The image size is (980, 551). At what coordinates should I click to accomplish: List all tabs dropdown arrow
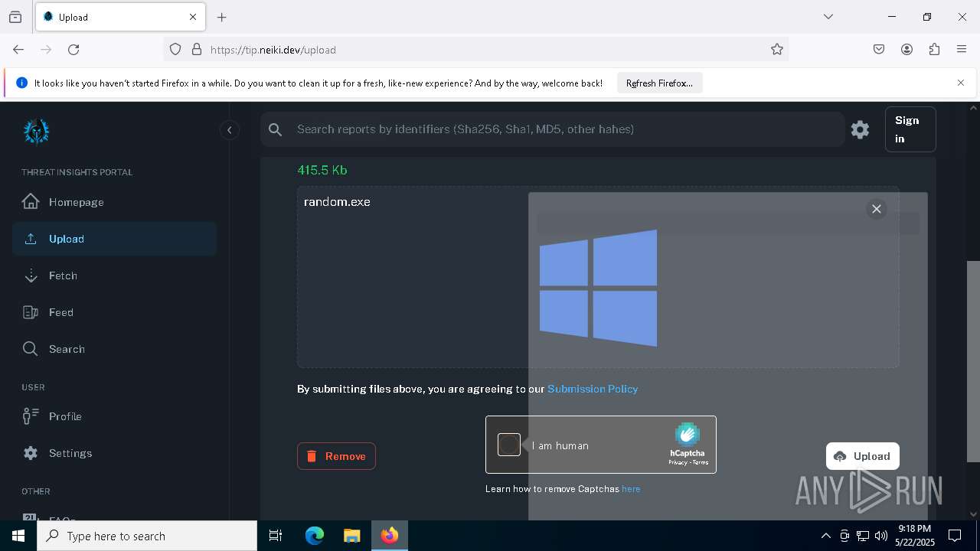coord(828,17)
